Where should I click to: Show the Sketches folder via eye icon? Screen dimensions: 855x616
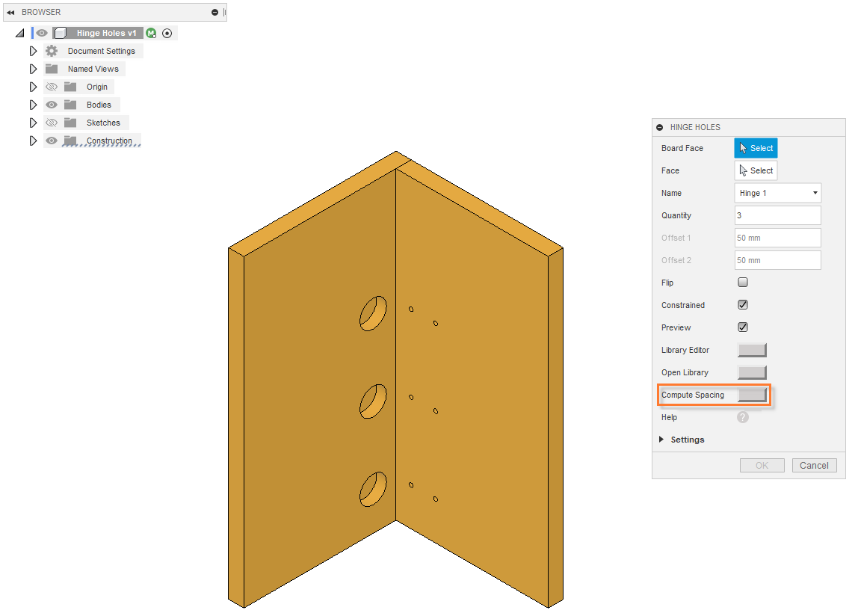coord(52,123)
